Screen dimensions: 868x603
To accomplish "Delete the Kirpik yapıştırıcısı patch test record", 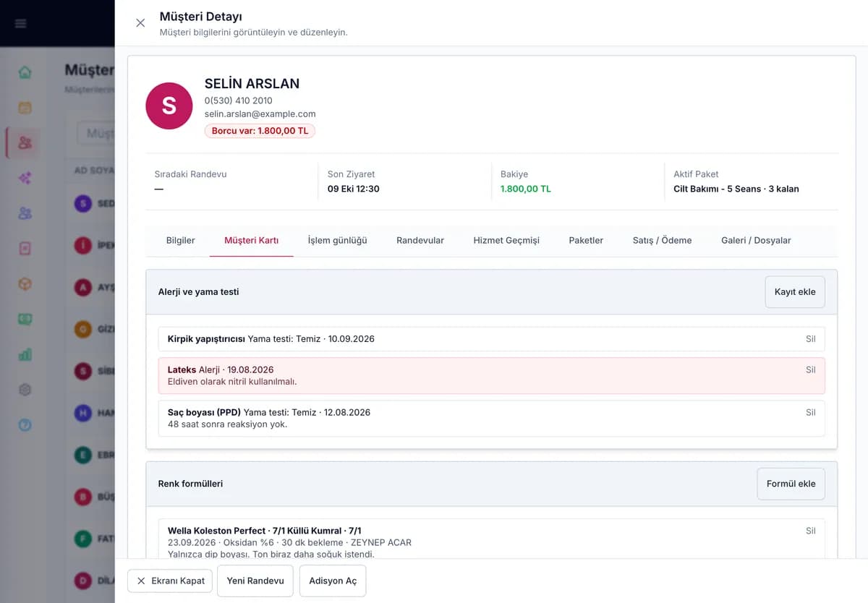I will point(811,339).
